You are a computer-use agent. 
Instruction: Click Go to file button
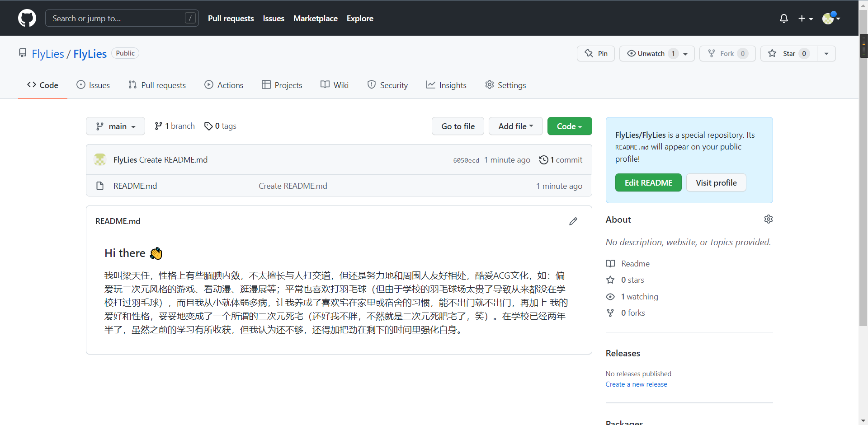tap(458, 126)
